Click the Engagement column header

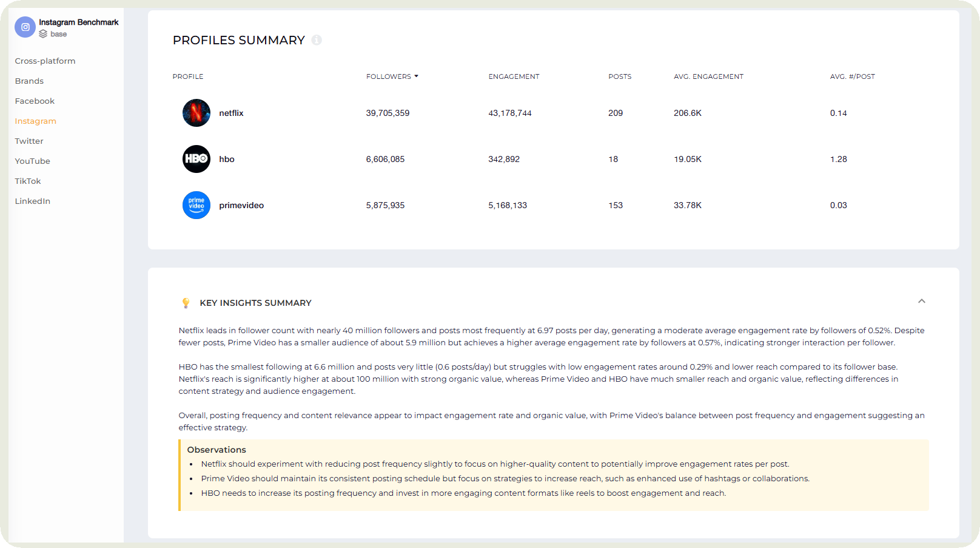(514, 76)
